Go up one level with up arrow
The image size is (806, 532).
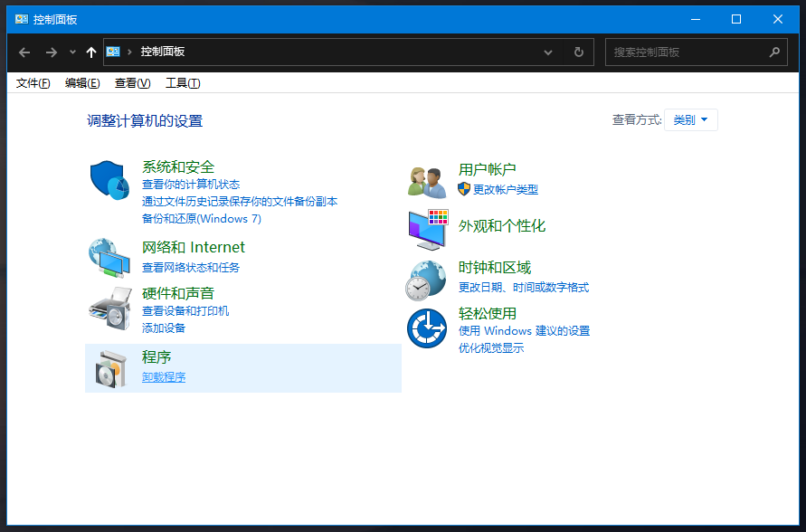click(91, 52)
